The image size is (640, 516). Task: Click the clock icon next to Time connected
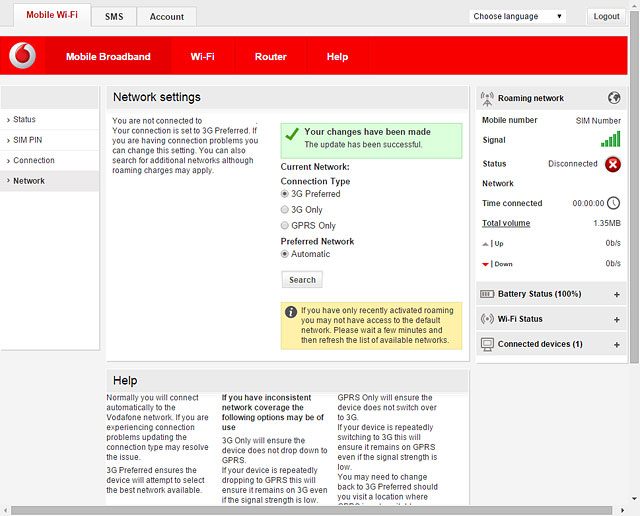pyautogui.click(x=613, y=203)
